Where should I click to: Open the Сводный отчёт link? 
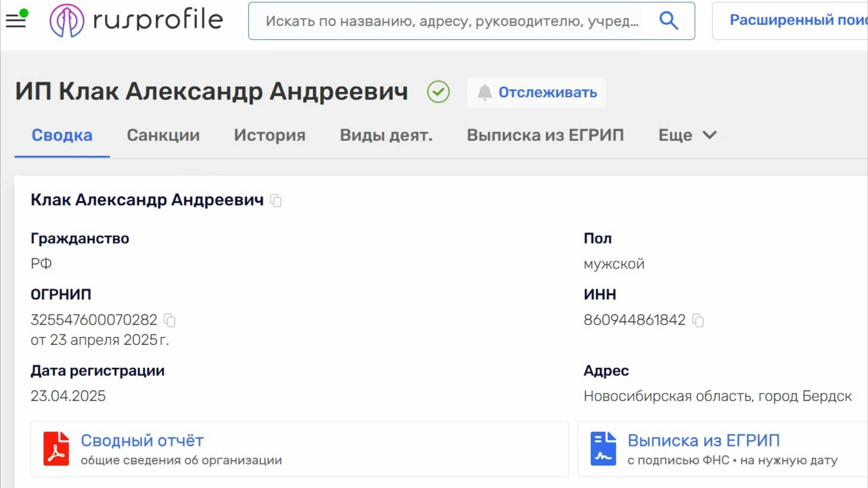142,440
